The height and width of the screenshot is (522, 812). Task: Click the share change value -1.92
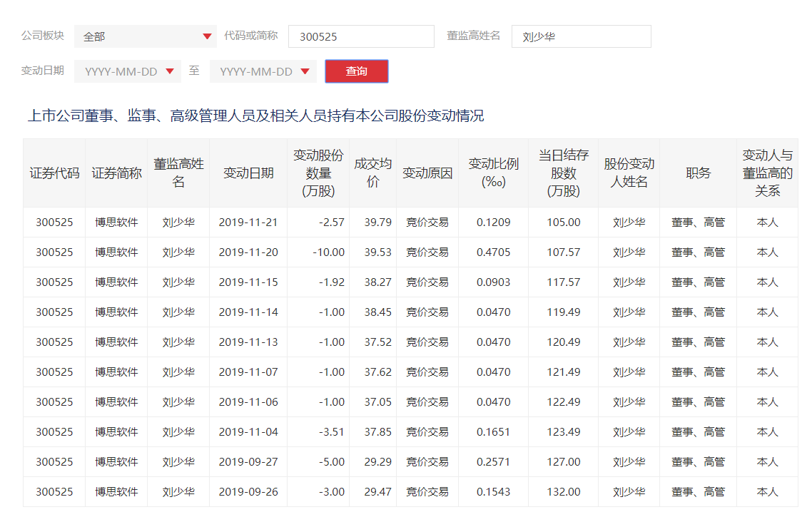pyautogui.click(x=331, y=282)
